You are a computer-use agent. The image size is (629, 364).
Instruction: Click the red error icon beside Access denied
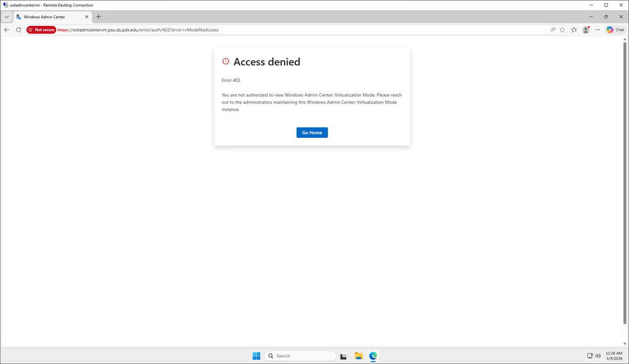click(x=226, y=62)
